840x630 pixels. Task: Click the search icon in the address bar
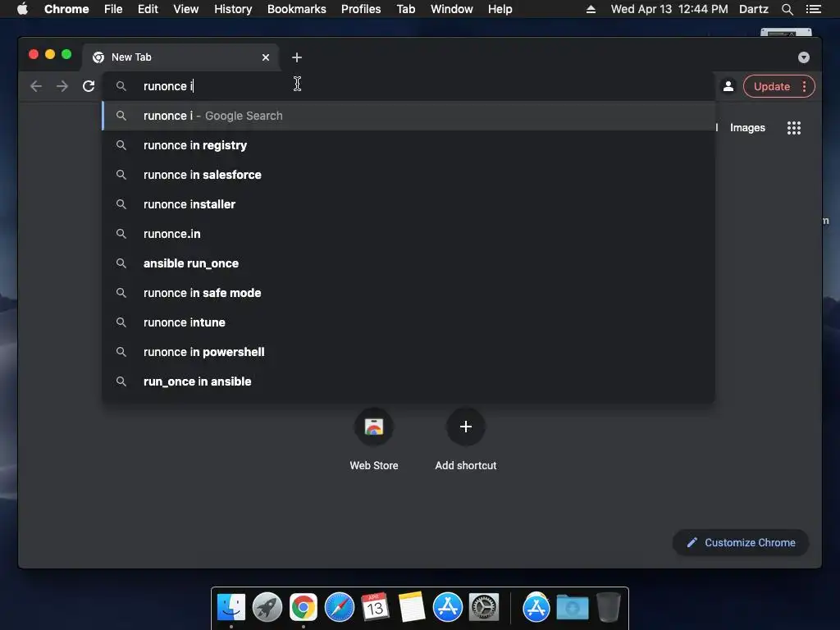tap(121, 86)
